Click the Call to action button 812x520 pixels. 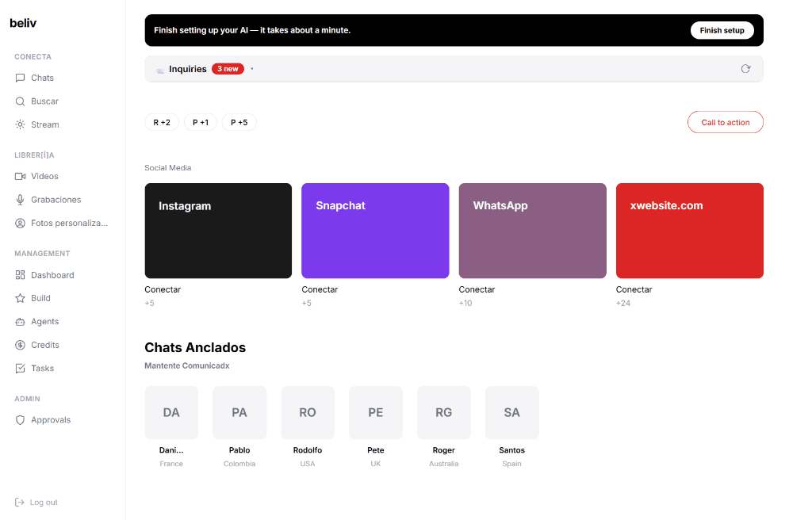click(725, 122)
